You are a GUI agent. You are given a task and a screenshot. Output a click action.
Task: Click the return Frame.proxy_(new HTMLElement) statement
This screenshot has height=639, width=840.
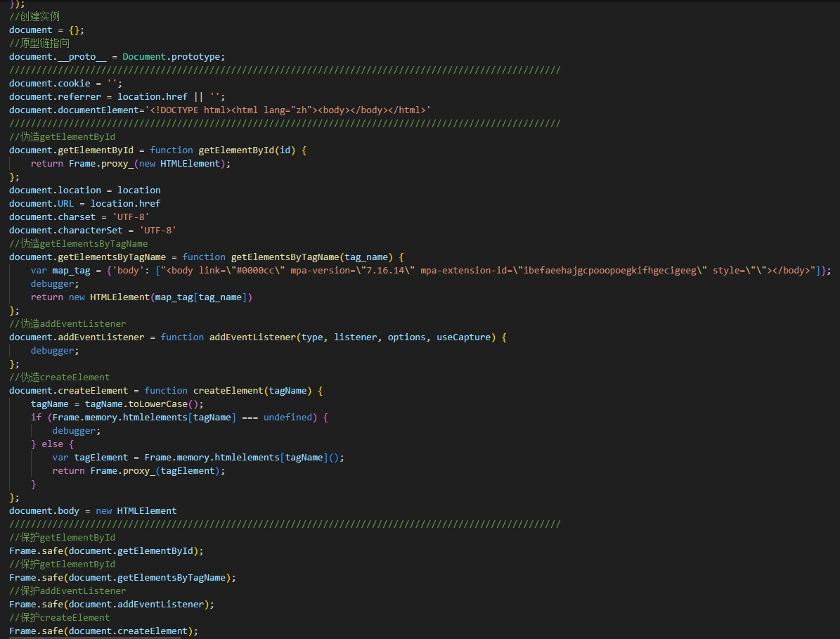130,163
